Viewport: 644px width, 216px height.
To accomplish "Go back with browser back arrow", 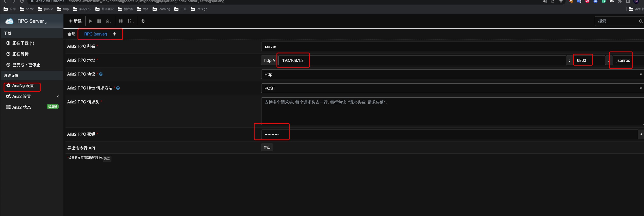I will (x=6, y=1).
